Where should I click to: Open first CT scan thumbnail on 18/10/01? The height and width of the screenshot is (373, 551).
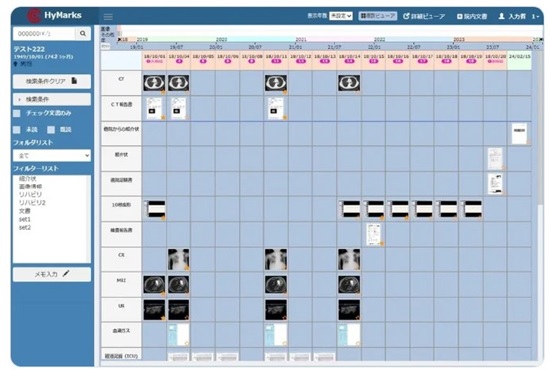154,83
